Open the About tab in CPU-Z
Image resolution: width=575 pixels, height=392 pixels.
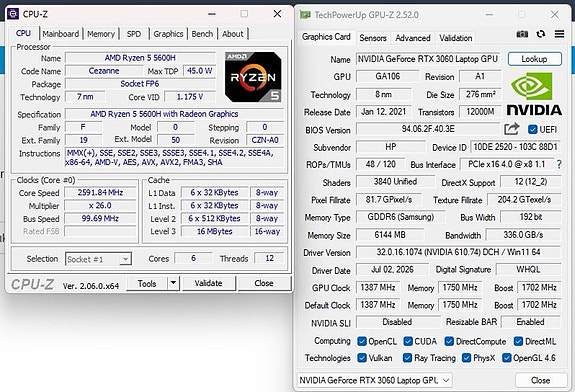click(x=233, y=34)
